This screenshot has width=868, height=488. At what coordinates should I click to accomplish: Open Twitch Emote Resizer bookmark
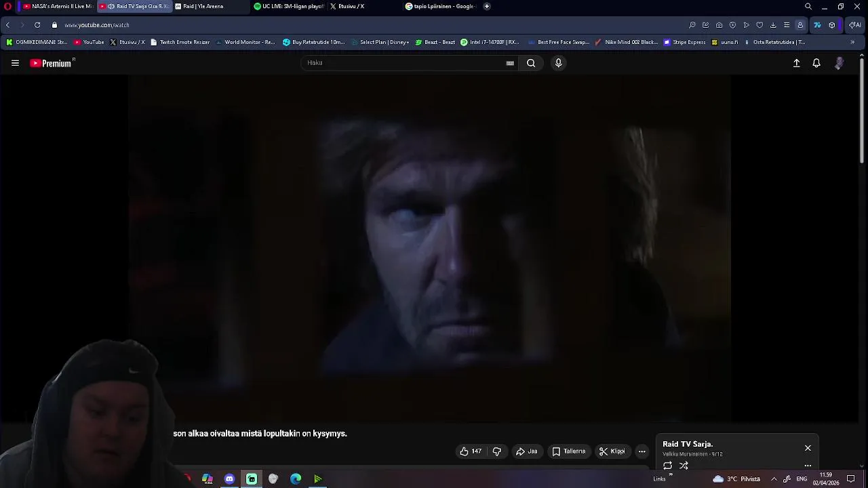coord(180,42)
